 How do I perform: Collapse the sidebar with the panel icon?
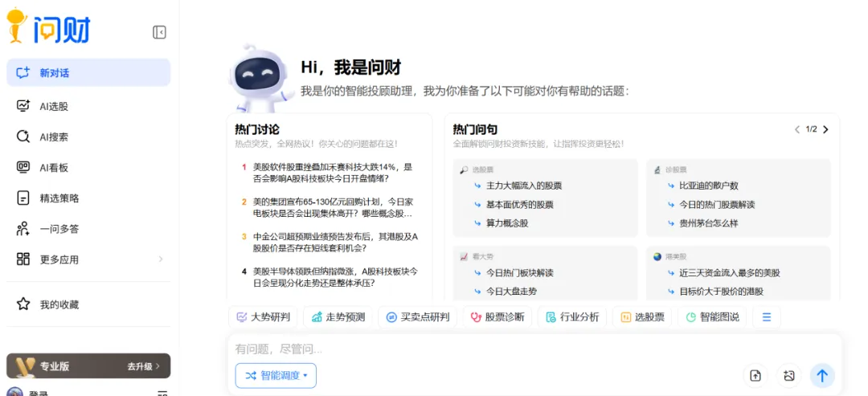[159, 33]
